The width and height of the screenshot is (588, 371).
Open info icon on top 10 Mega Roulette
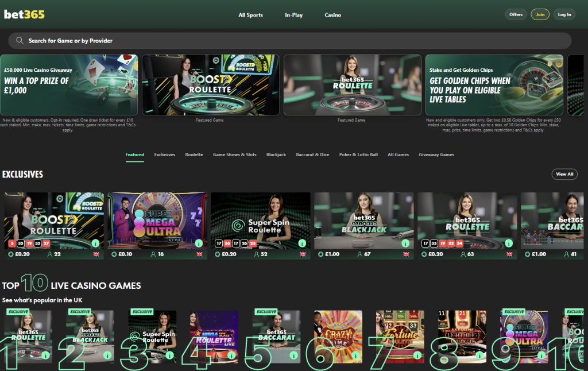(232, 355)
